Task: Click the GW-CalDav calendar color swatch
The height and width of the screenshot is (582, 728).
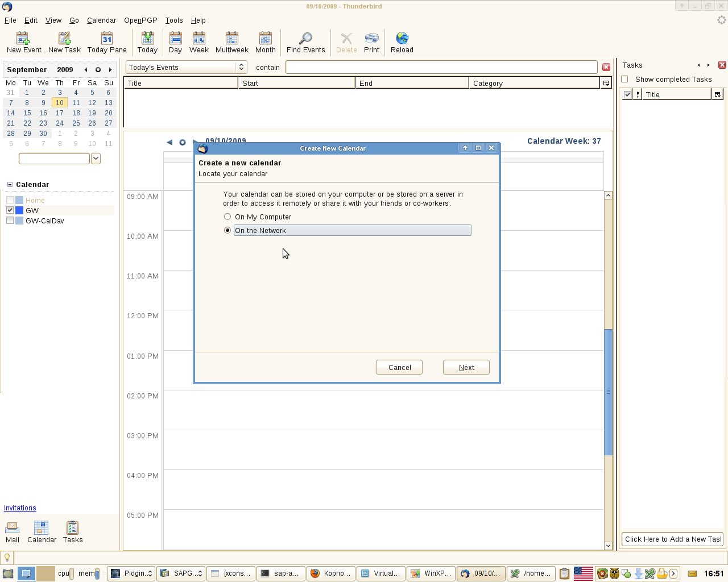Action: click(x=19, y=221)
